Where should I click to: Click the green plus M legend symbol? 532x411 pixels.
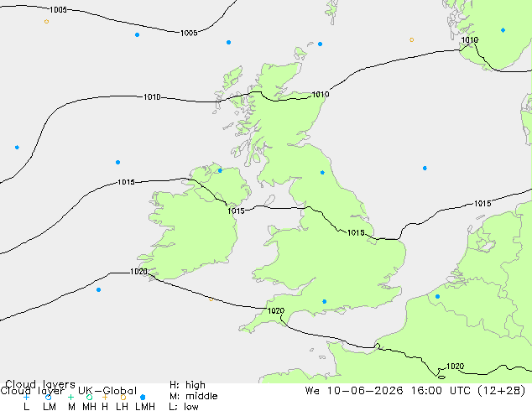click(70, 397)
